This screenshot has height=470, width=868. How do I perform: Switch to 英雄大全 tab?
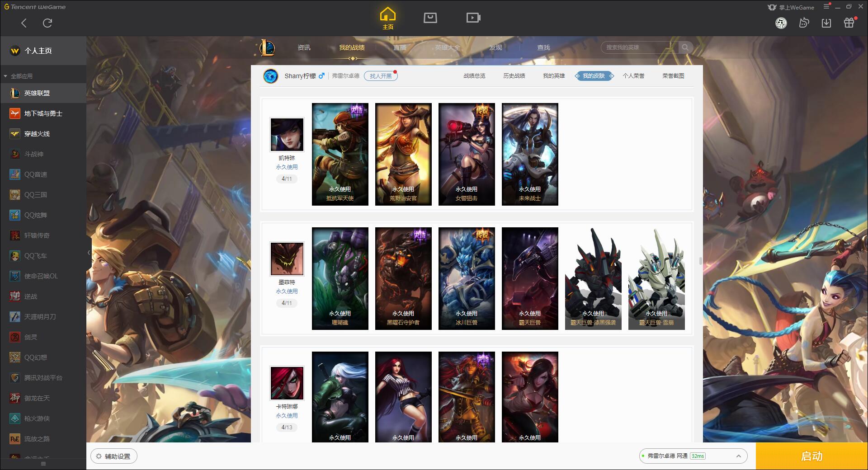[x=448, y=47]
